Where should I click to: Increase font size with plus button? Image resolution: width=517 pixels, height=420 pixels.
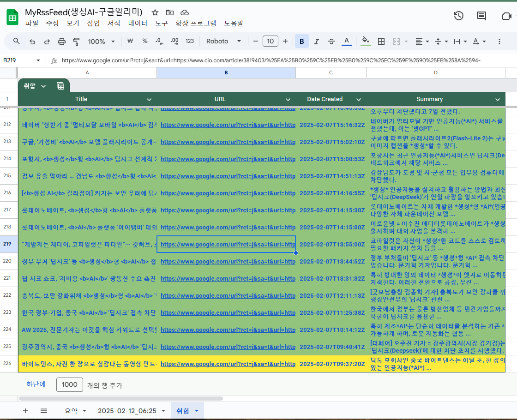pyautogui.click(x=285, y=41)
